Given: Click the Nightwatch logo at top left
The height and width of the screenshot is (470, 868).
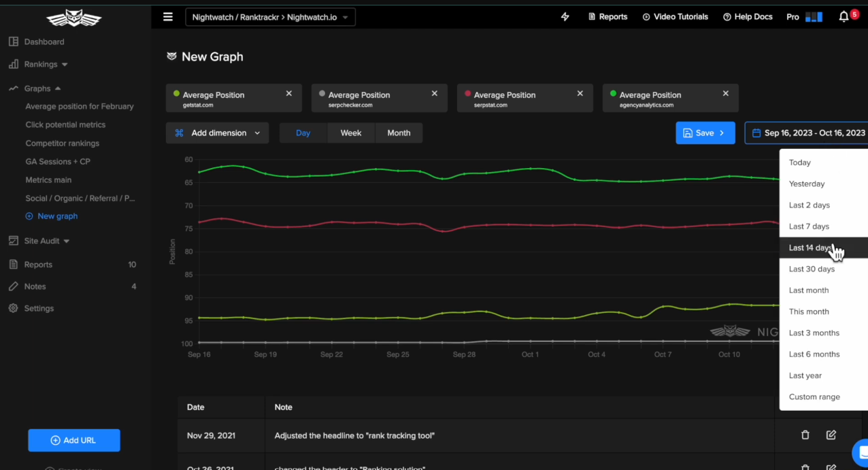Looking at the screenshot, I should [x=73, y=18].
